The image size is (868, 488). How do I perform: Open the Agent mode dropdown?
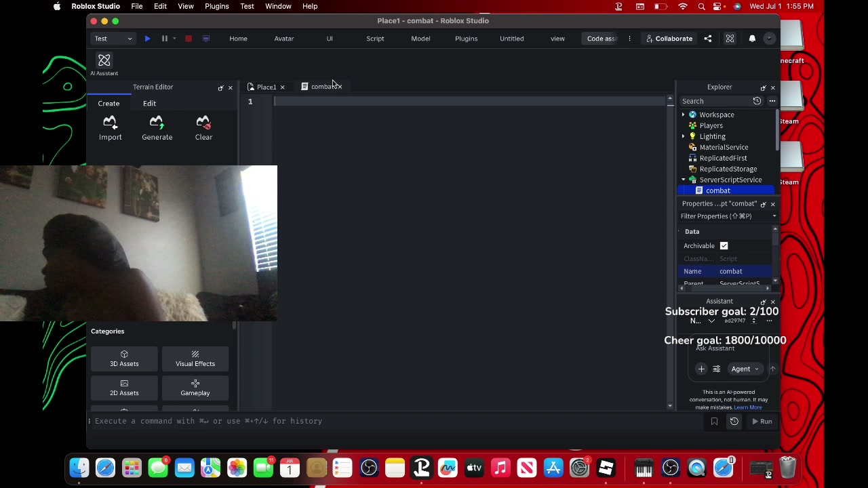(745, 369)
